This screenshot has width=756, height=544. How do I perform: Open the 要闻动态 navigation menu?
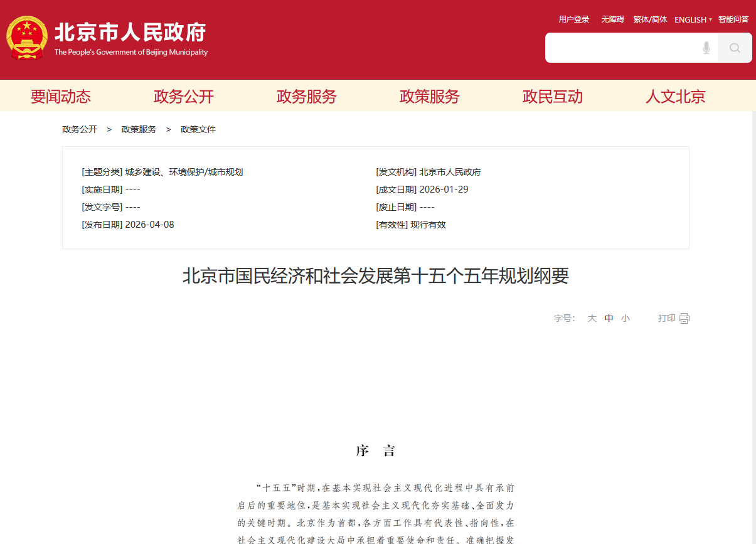61,96
